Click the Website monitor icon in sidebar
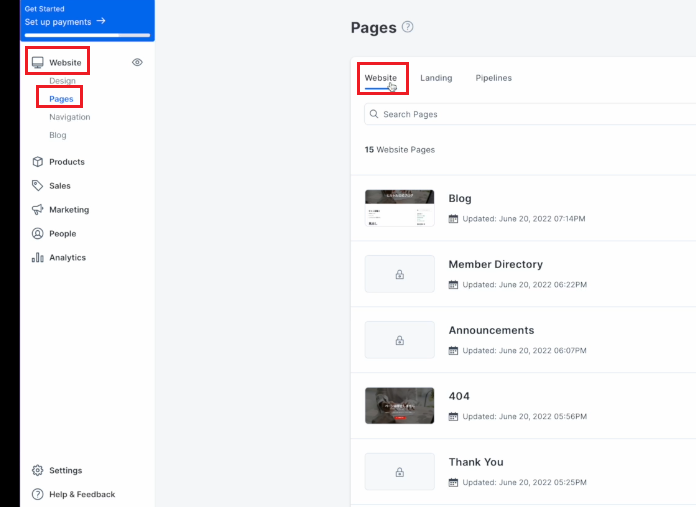Screen dimensions: 696x507 tap(38, 63)
